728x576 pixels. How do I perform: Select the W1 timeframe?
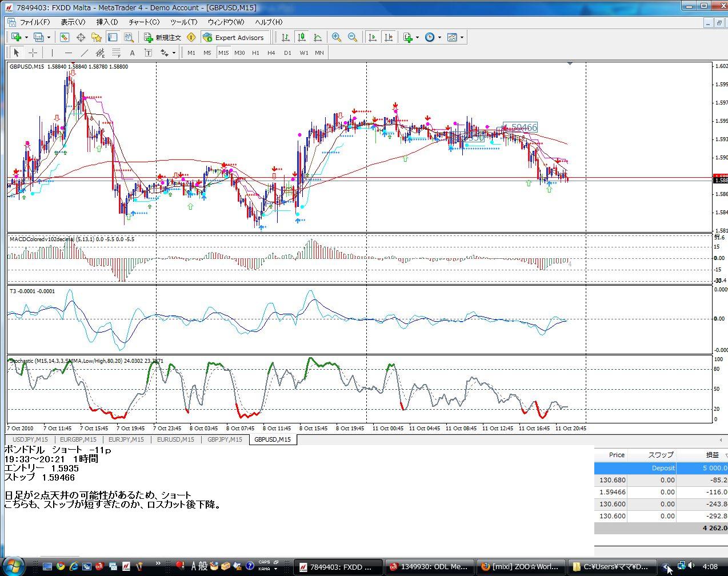tap(303, 53)
